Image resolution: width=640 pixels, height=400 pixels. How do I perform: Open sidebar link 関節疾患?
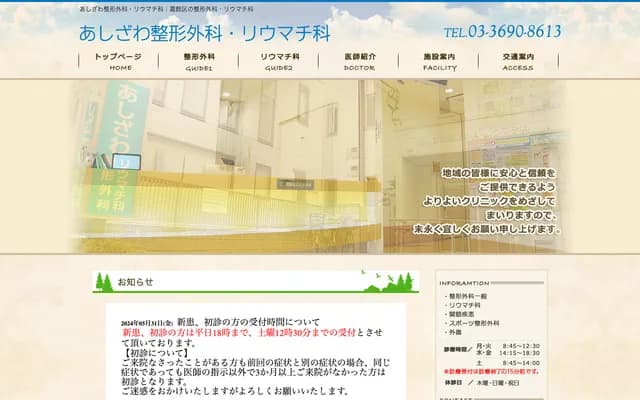(x=462, y=314)
